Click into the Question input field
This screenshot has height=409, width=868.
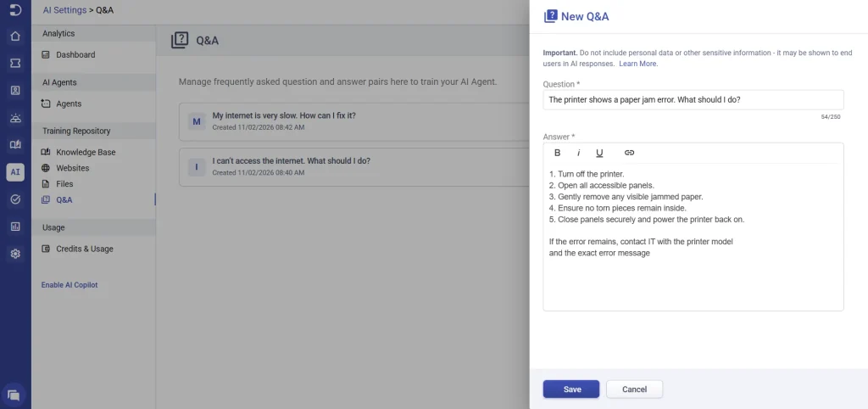(x=693, y=99)
